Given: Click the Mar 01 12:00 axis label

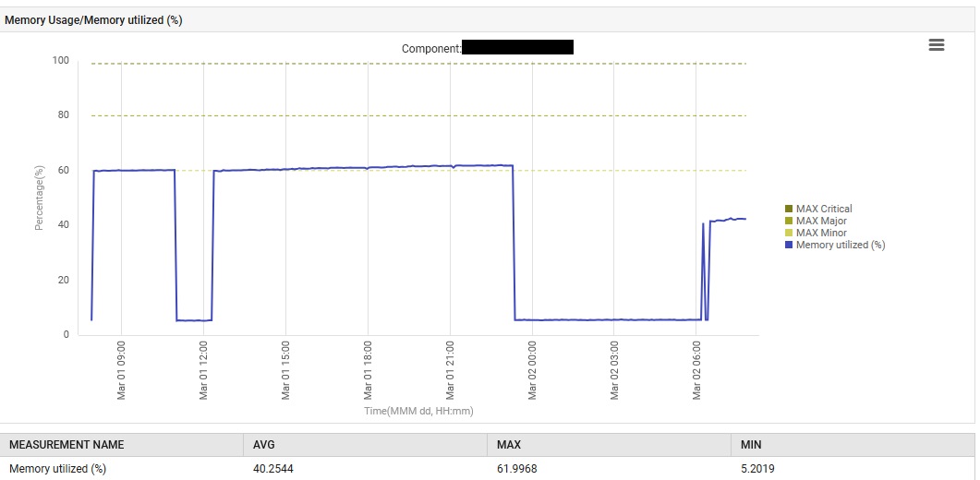Looking at the screenshot, I should 204,371.
